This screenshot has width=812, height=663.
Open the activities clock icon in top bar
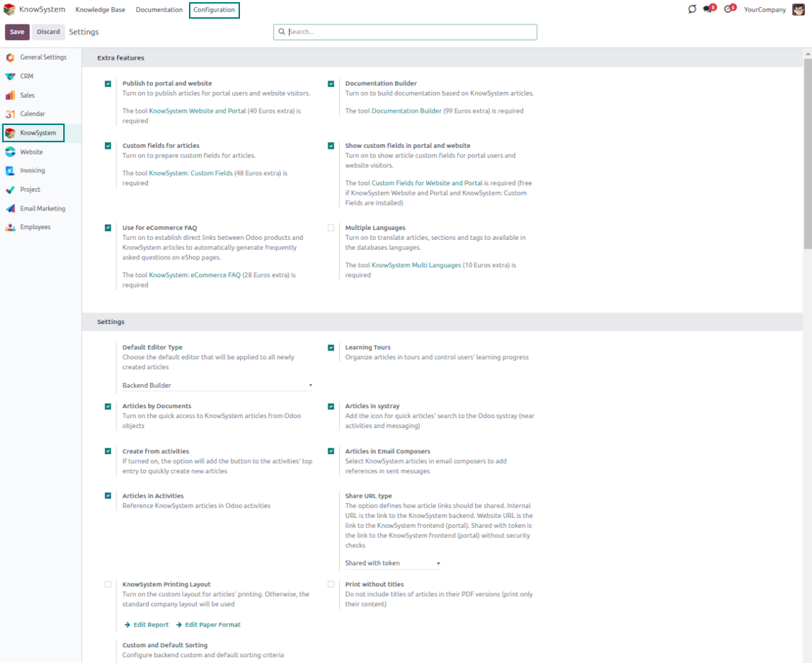(x=729, y=9)
